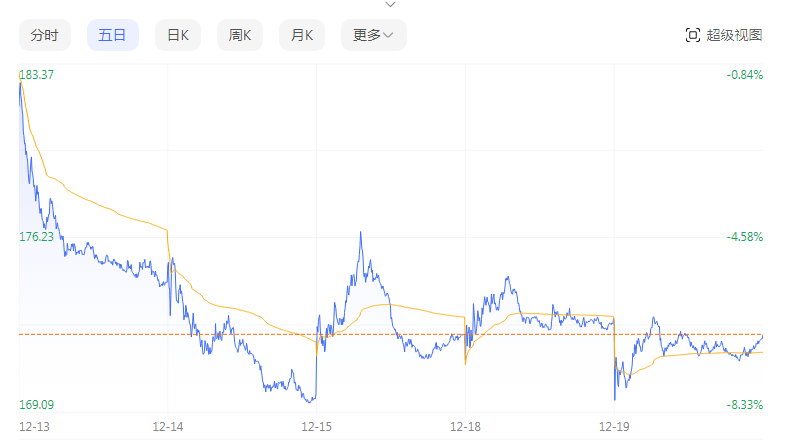Collapse panel using top chevron arrow

[390, 4]
